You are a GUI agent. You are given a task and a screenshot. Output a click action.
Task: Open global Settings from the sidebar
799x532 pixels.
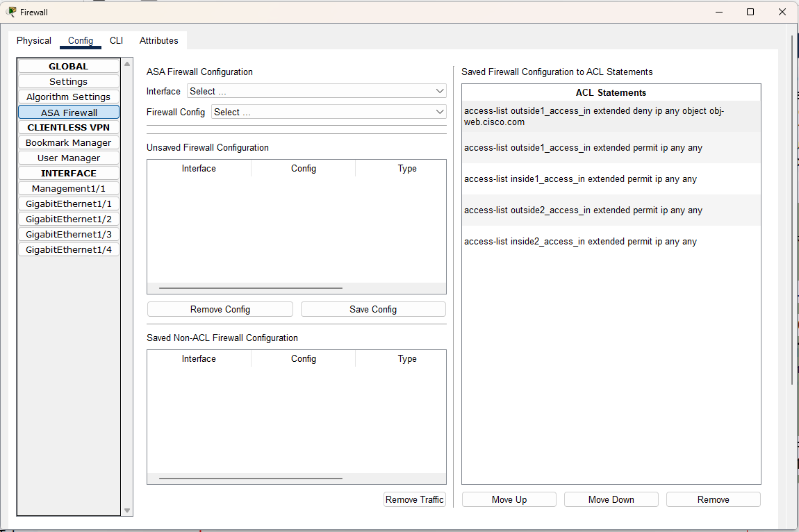click(68, 81)
